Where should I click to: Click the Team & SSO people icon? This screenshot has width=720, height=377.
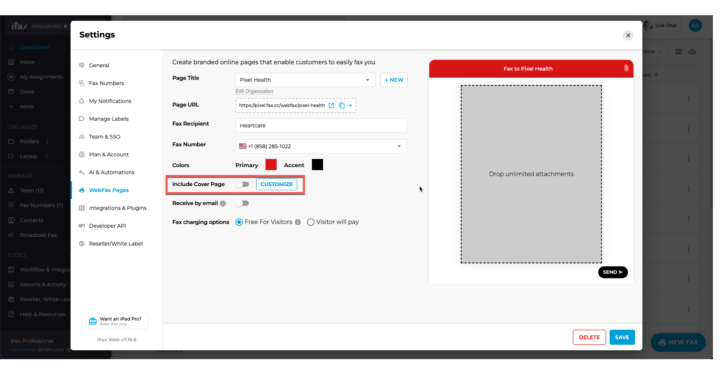(82, 137)
